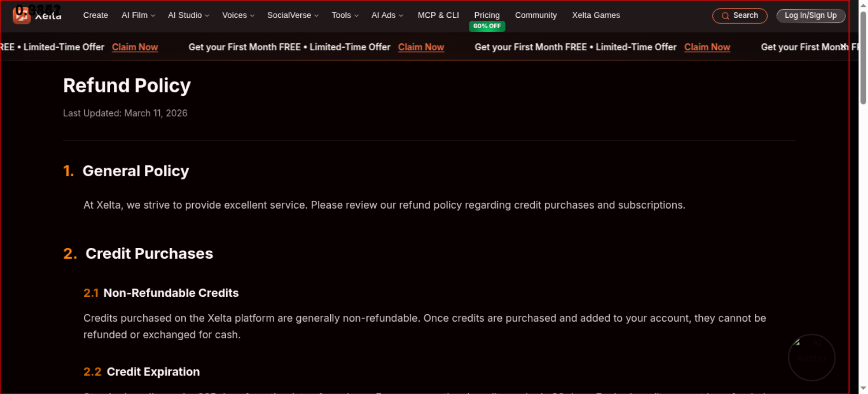Open the AI Avatar floating widget

pos(812,357)
